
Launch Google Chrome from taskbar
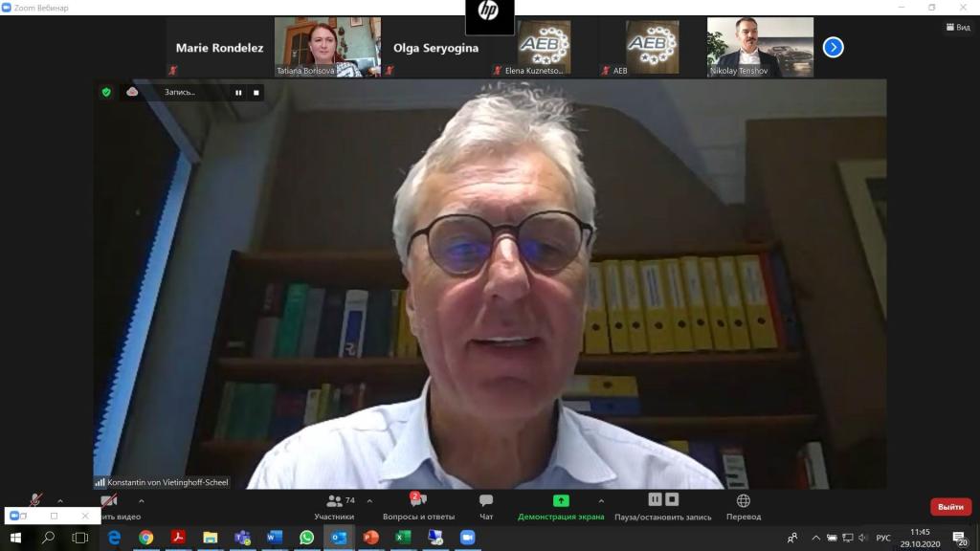(x=146, y=538)
